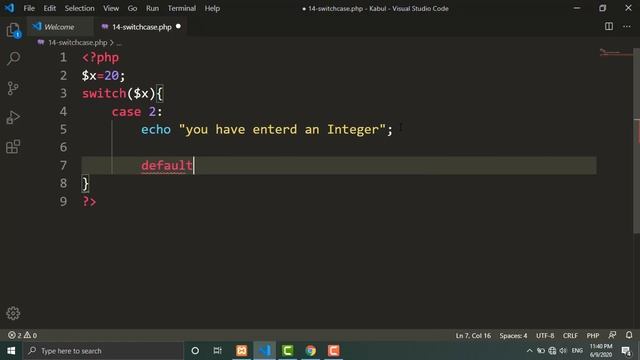640x360 pixels.
Task: Open Cortana circle on the taskbar
Action: (195, 351)
